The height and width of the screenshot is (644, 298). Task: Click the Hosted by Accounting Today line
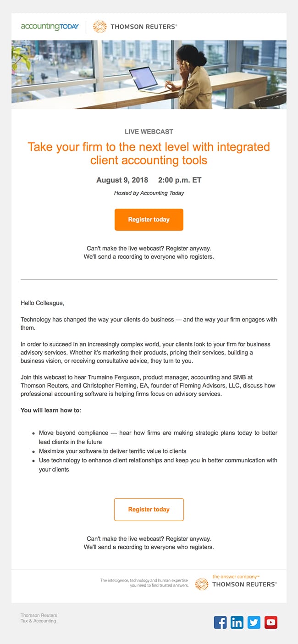click(x=149, y=193)
